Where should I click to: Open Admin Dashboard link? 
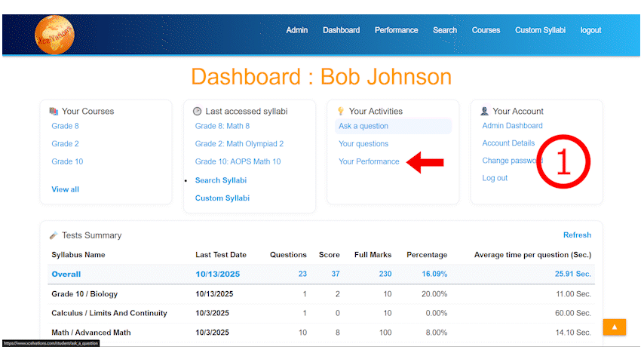coord(512,126)
